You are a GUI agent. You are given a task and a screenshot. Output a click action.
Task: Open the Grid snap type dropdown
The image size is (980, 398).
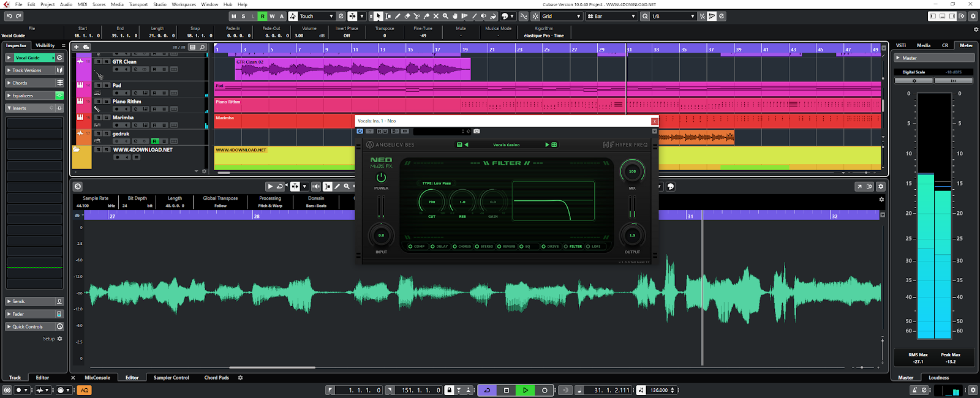[x=560, y=17]
